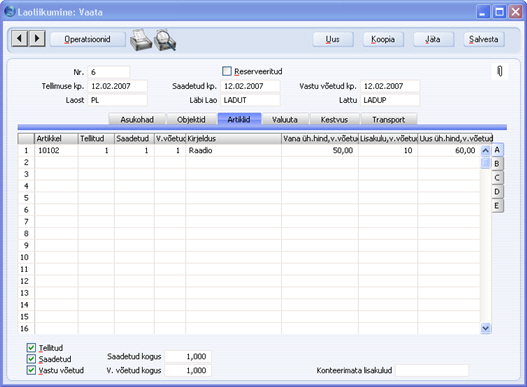Click new unit price cell 60,00
This screenshot has height=387, width=527.
tap(449, 150)
